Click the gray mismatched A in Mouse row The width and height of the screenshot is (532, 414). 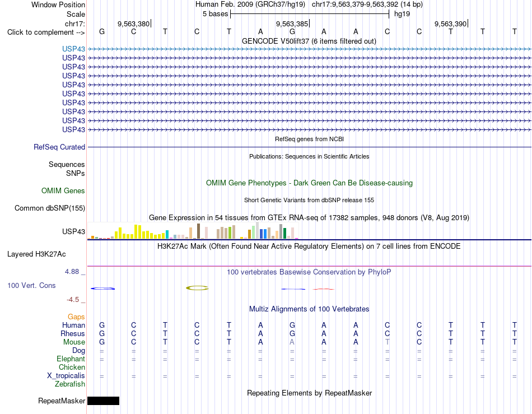292,342
